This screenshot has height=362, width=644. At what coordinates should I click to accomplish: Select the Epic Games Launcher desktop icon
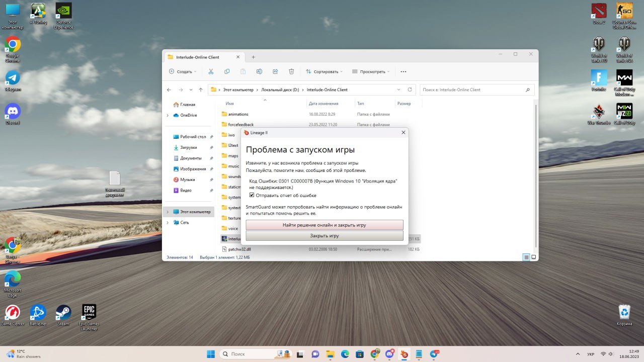[x=89, y=317]
